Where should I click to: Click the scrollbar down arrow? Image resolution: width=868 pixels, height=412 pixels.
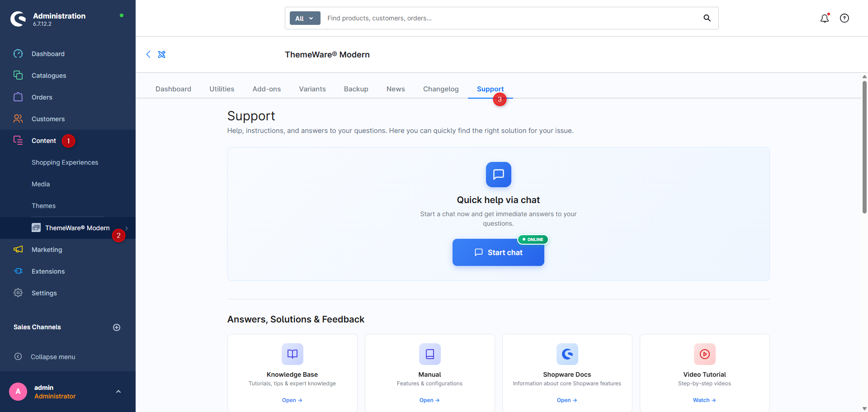pyautogui.click(x=864, y=408)
